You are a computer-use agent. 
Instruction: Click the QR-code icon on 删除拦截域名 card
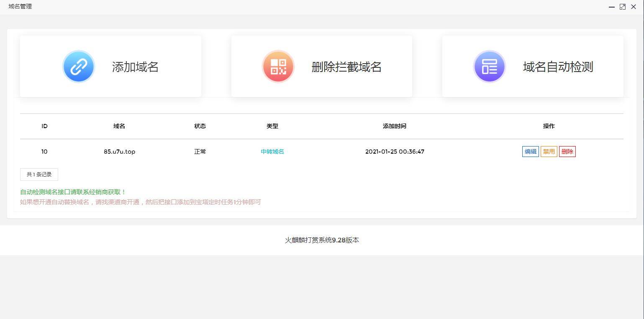point(278,66)
